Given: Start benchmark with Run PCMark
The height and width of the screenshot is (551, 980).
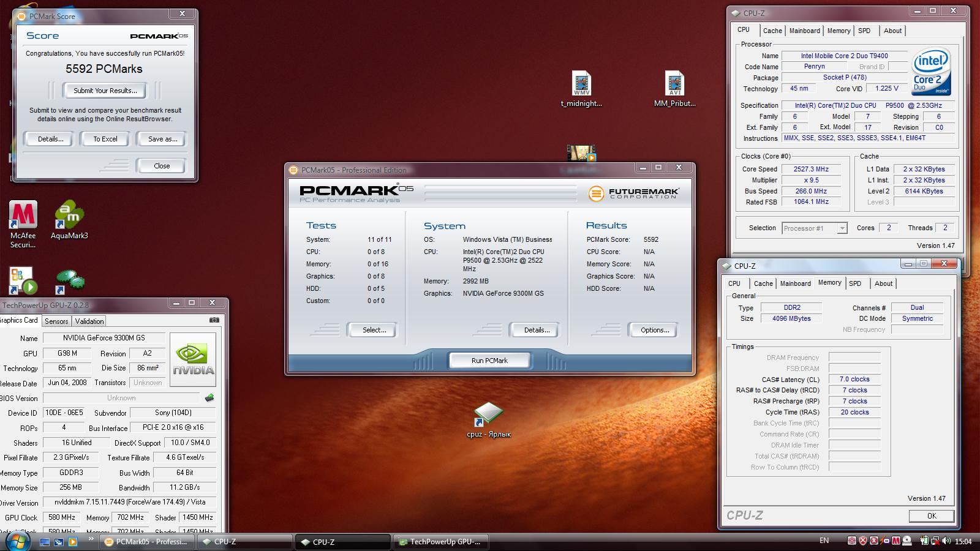Looking at the screenshot, I should pos(489,361).
